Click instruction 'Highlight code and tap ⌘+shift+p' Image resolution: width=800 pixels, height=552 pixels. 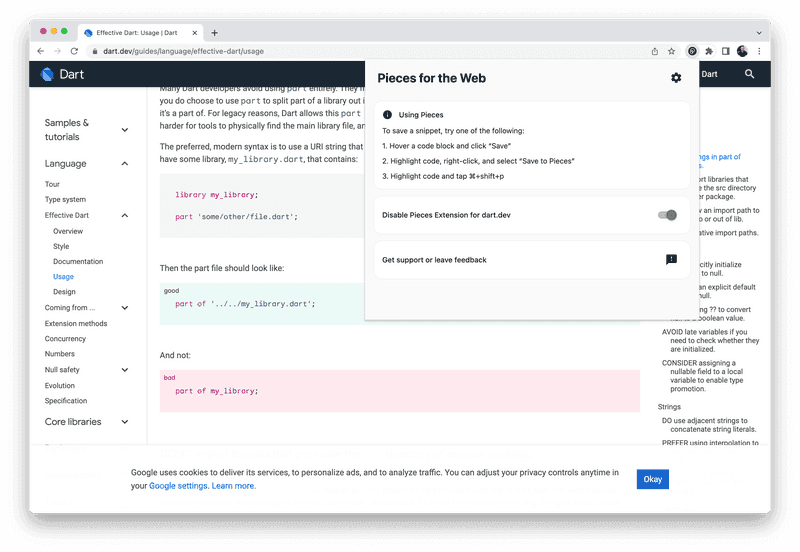443,176
